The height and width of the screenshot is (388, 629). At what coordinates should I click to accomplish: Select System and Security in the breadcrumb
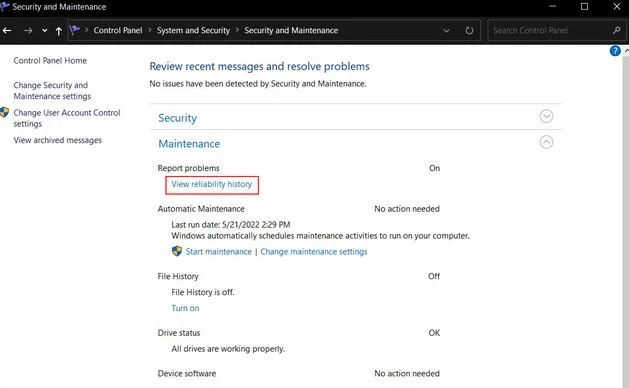click(x=193, y=30)
